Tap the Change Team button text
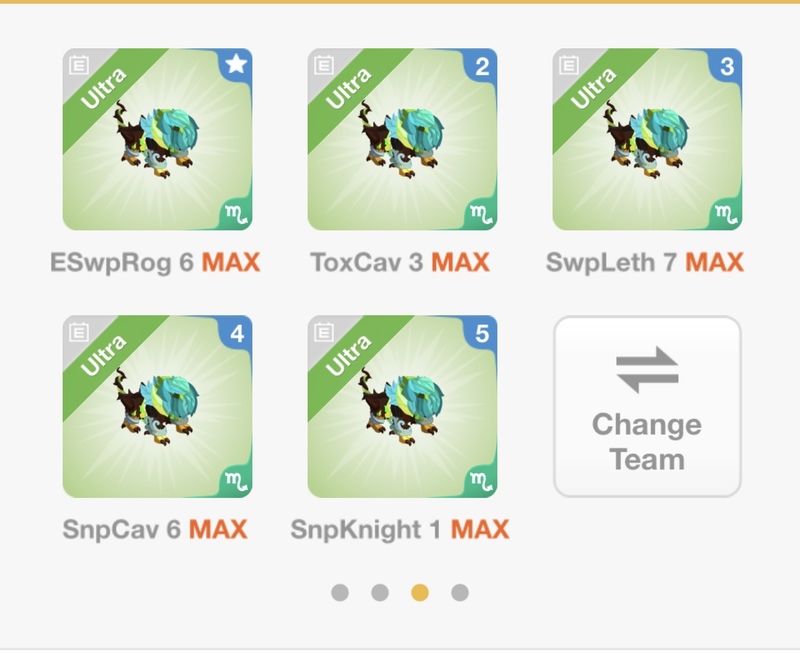 [x=647, y=442]
